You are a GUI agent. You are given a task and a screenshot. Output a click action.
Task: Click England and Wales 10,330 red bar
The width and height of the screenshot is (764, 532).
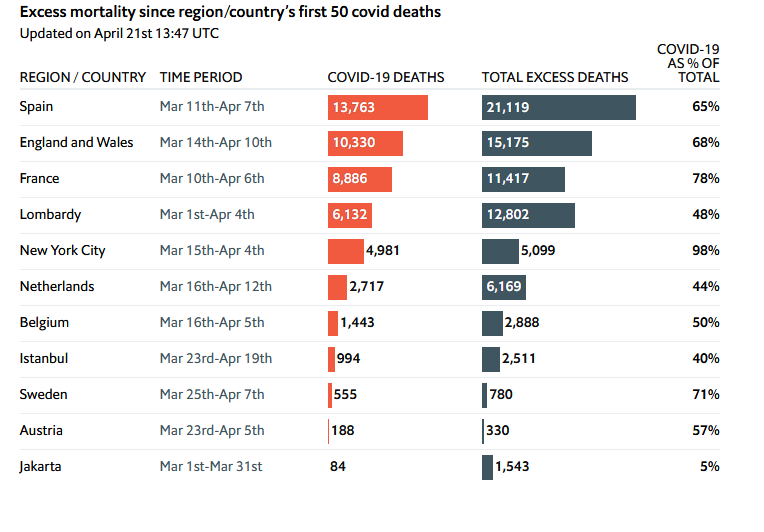coord(365,143)
